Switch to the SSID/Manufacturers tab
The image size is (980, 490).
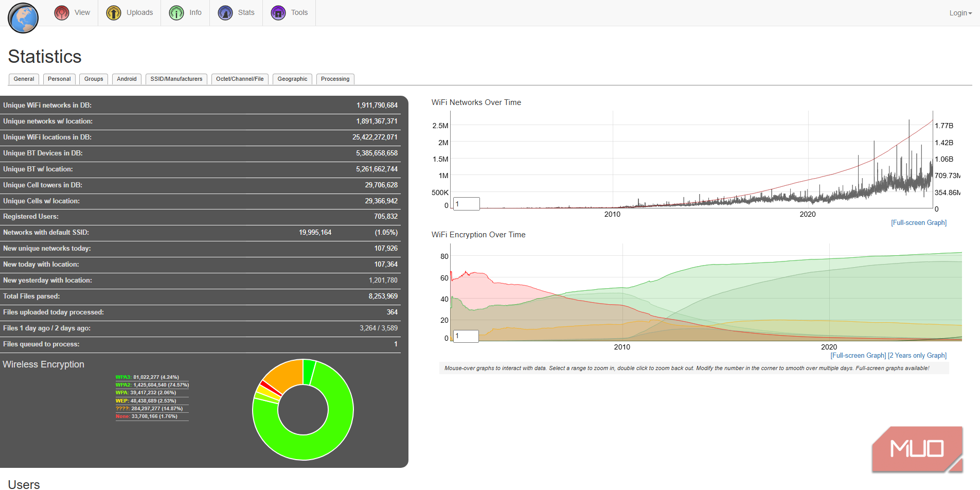click(176, 79)
